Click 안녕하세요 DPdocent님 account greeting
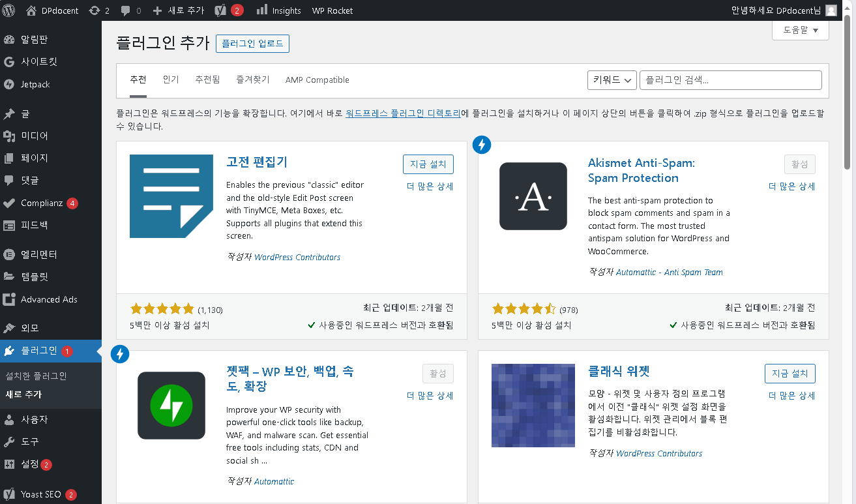The height and width of the screenshot is (504, 856). click(x=776, y=10)
